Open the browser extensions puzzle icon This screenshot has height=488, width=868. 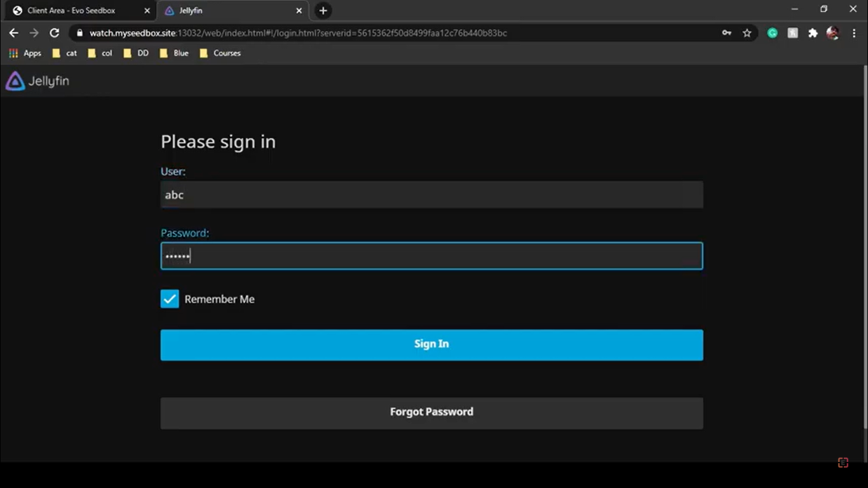tap(813, 32)
